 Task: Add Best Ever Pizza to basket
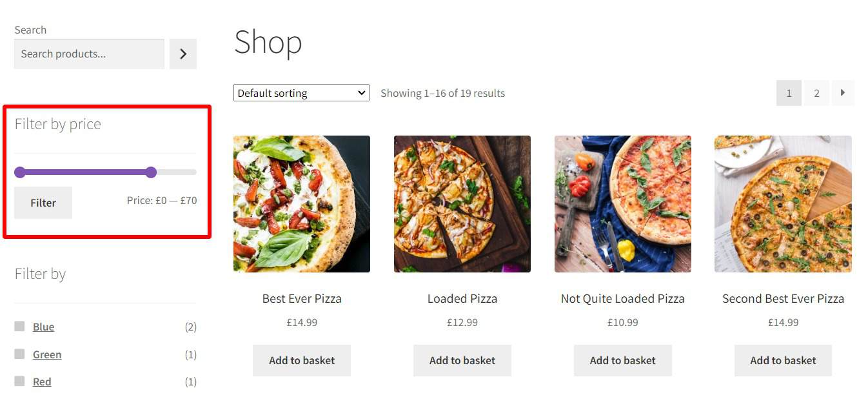click(x=301, y=360)
